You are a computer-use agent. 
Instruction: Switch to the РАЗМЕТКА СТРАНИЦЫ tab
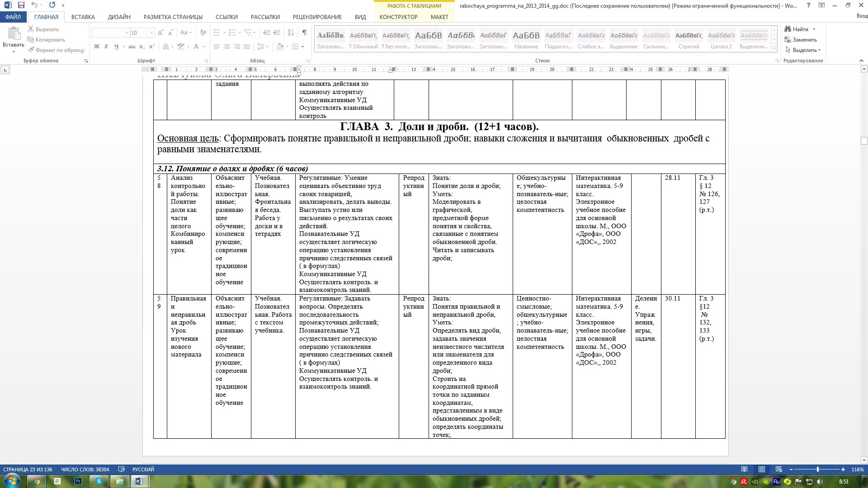173,17
